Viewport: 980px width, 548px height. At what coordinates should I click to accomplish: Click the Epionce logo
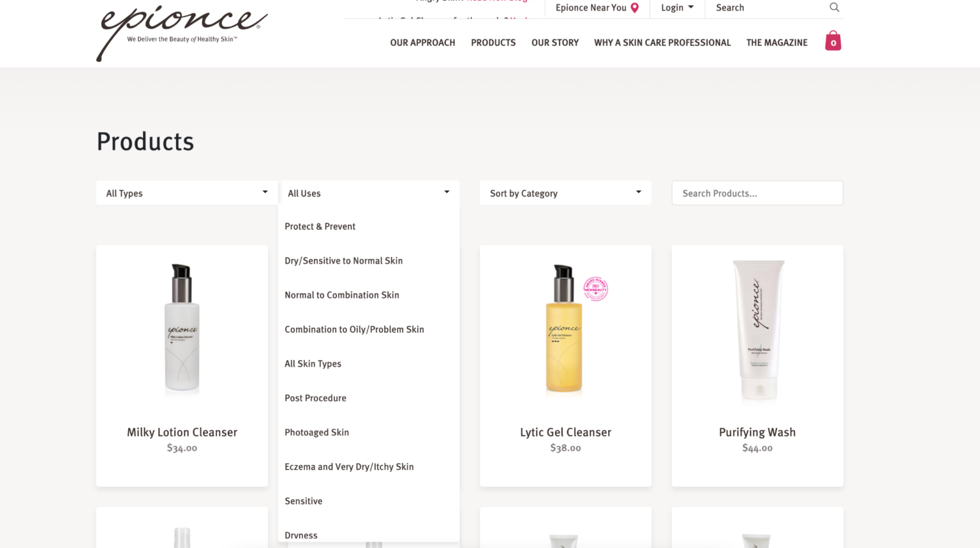coord(181,31)
